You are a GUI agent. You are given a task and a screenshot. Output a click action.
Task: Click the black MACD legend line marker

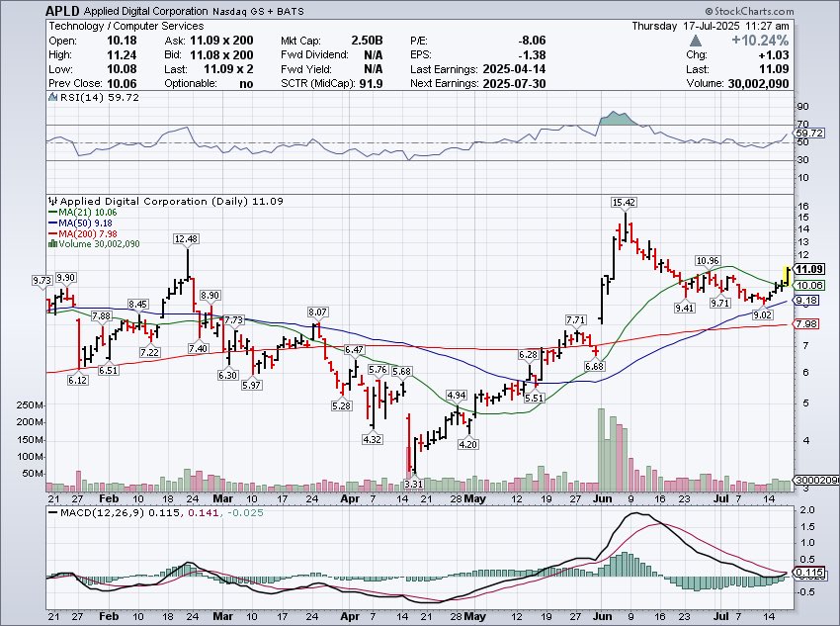tap(52, 513)
